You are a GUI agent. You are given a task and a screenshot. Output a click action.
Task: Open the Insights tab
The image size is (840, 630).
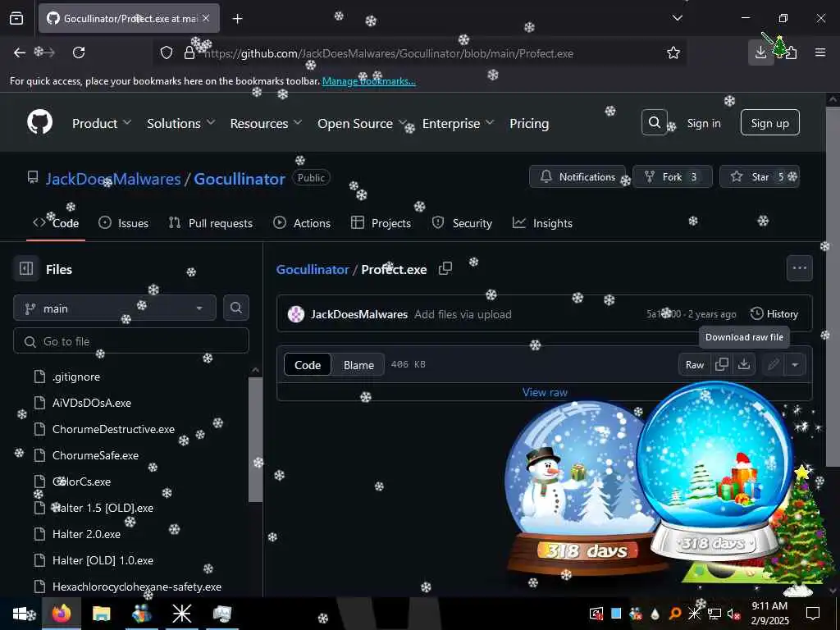pos(542,223)
